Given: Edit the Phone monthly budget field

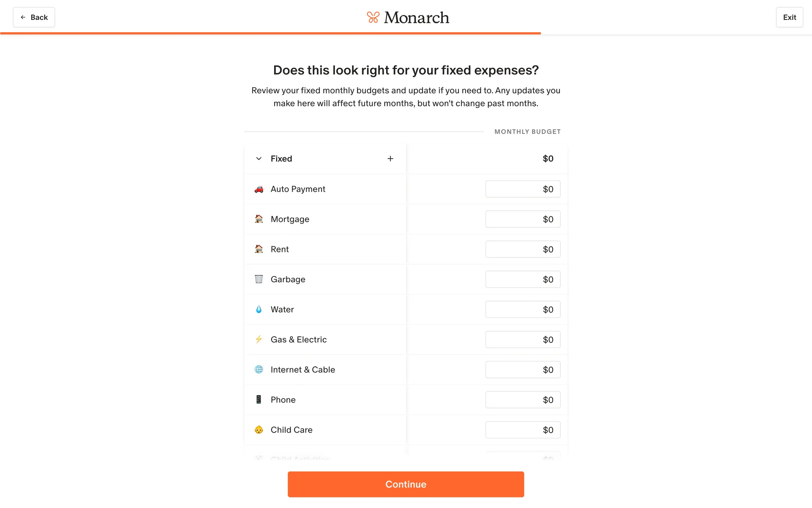Looking at the screenshot, I should (x=523, y=400).
